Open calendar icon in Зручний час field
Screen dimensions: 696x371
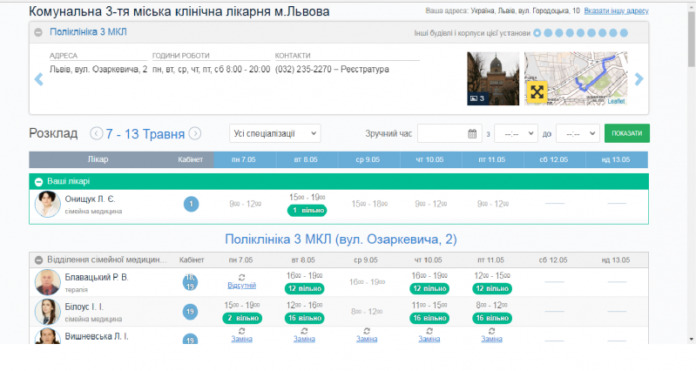click(472, 134)
